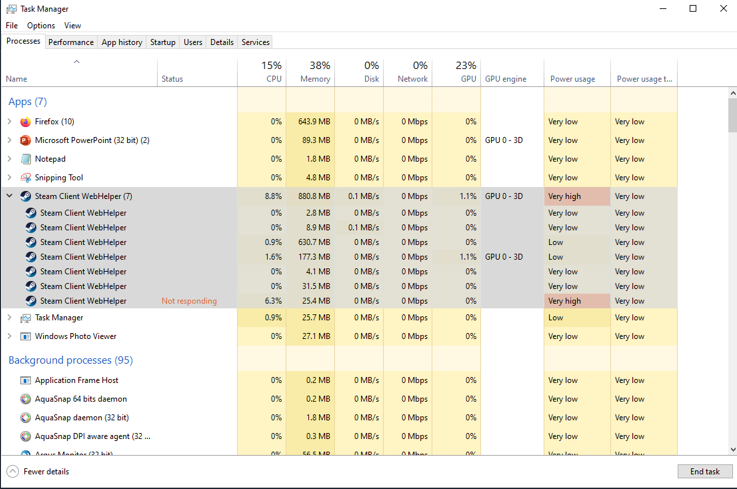
Task: Collapse view using Fewer details arrow
Action: (x=13, y=471)
